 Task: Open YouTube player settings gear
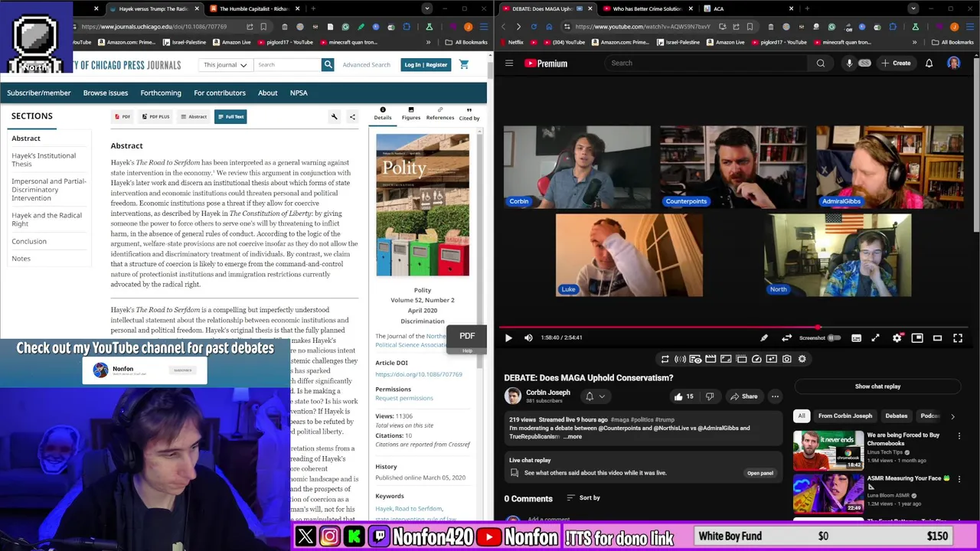(x=897, y=337)
